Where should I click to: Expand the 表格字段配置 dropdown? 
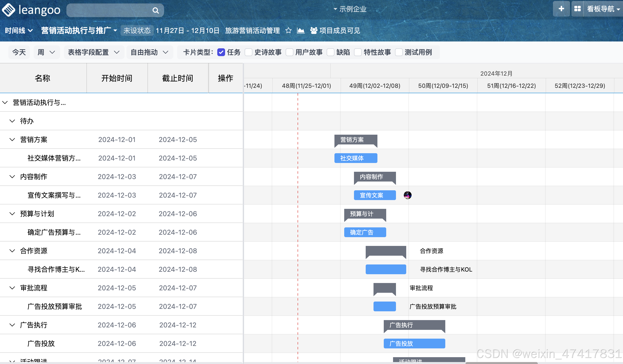pos(94,52)
